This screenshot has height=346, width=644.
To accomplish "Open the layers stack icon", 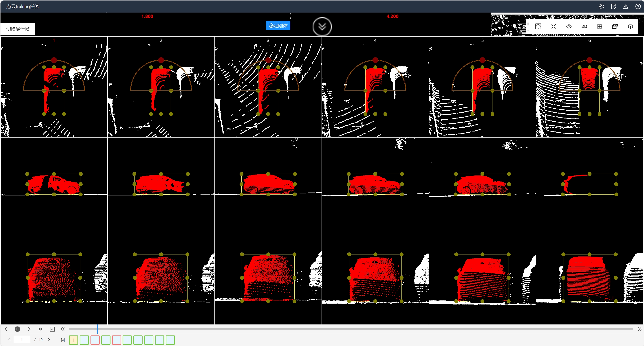I will click(x=630, y=26).
